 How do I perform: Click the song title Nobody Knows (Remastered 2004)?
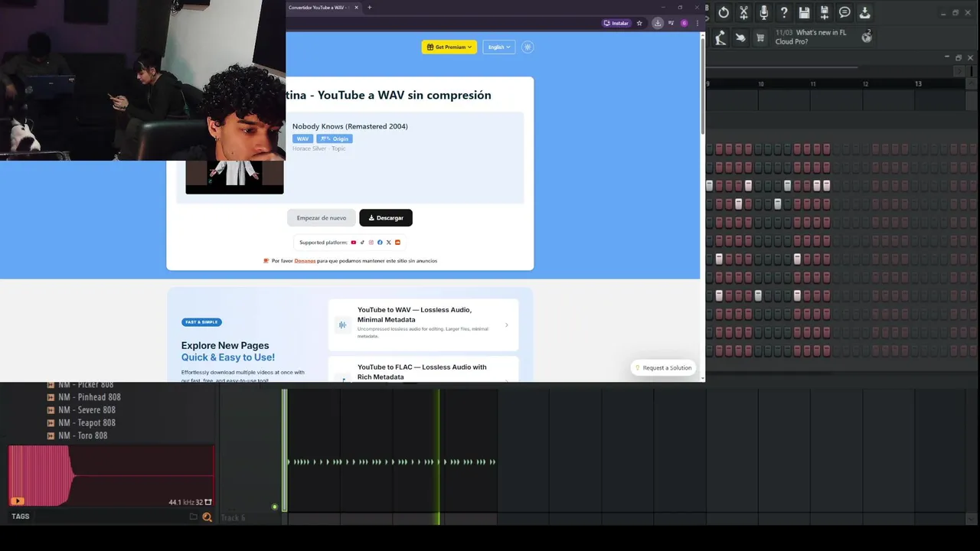point(350,126)
